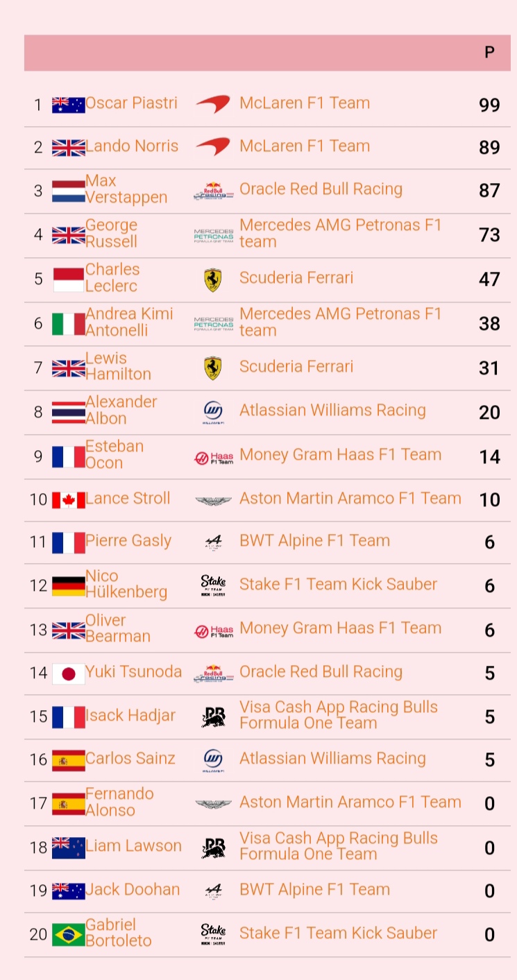Open the Scuderia Ferrari team link for Hamilton

(296, 367)
